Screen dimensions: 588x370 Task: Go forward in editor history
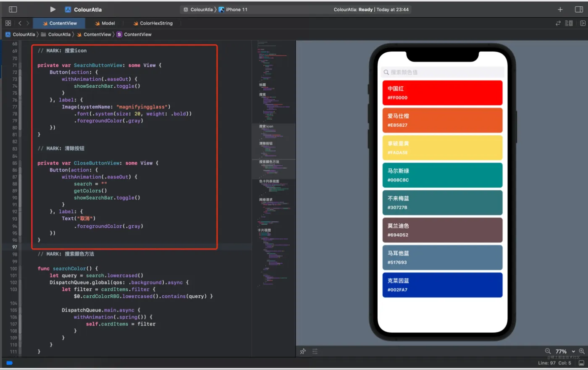click(x=28, y=23)
